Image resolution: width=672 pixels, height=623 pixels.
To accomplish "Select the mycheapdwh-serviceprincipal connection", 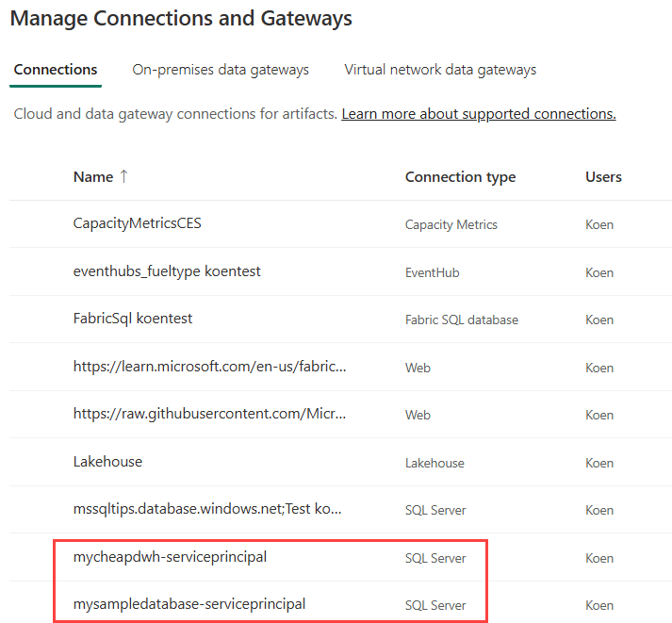I will pos(170,557).
